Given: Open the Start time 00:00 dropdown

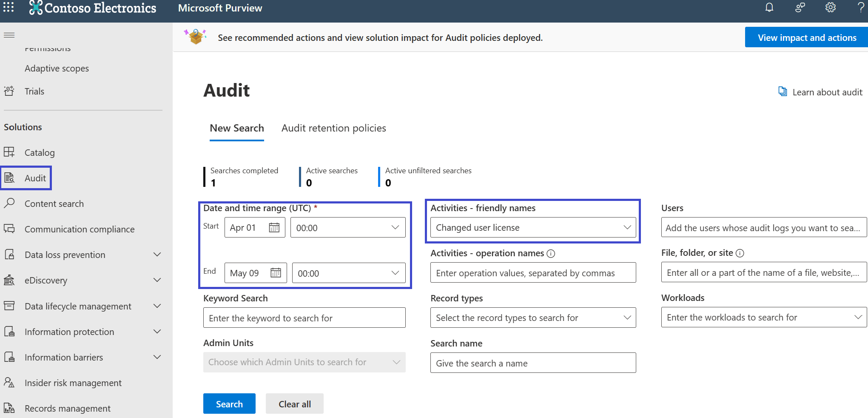Looking at the screenshot, I should [348, 228].
